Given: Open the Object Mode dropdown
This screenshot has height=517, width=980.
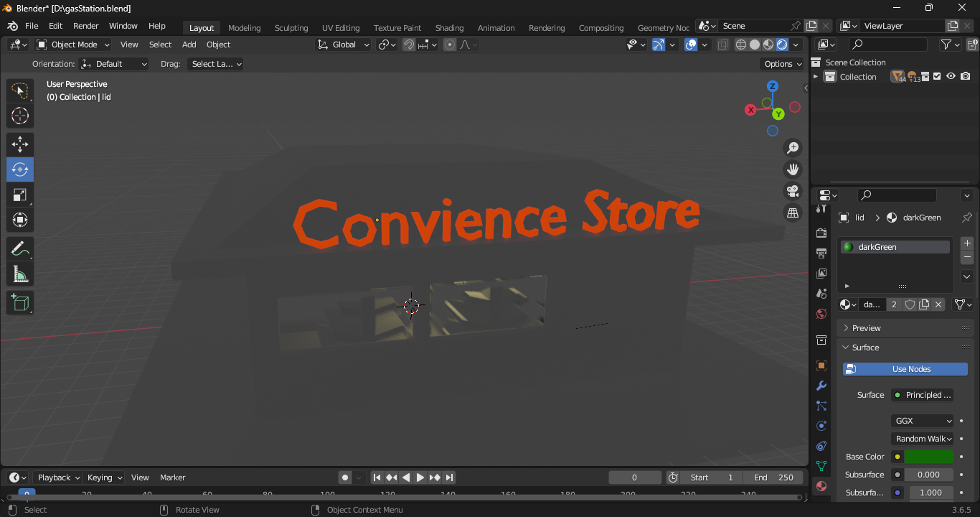Looking at the screenshot, I should (73, 45).
